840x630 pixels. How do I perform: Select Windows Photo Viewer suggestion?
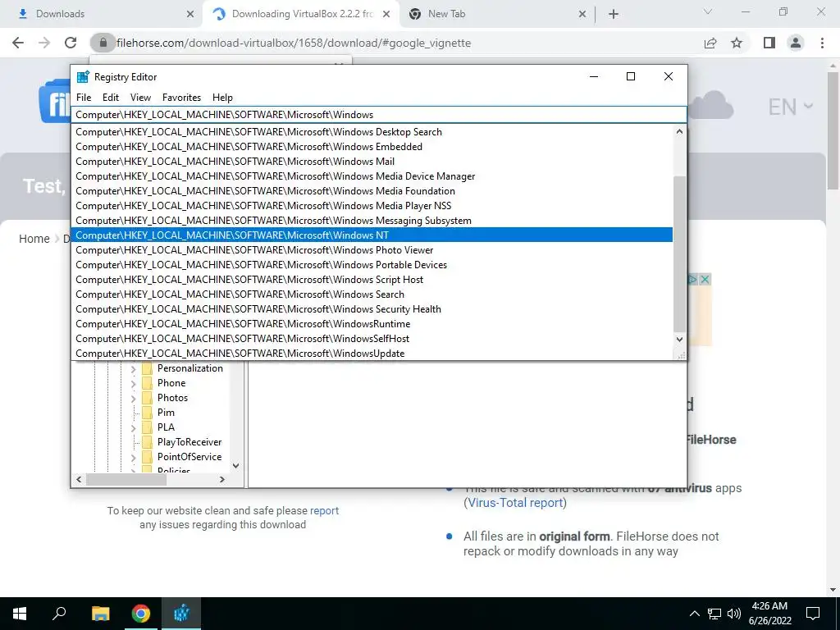tap(372, 250)
